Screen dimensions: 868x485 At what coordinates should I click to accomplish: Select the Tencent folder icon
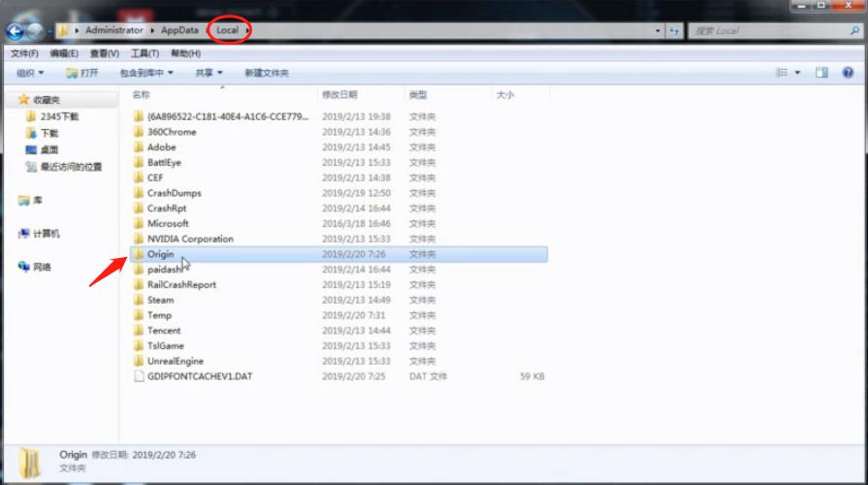(x=139, y=331)
